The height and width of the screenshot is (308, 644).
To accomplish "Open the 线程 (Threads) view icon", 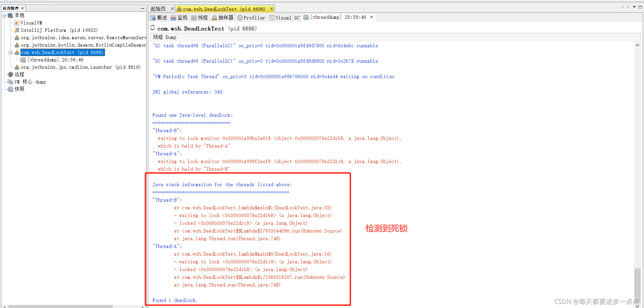I will point(194,17).
